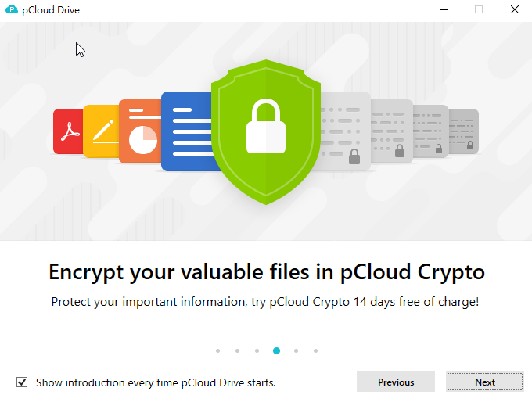The width and height of the screenshot is (532, 402).
Task: Click the orange presentation chart icon
Action: 139,131
